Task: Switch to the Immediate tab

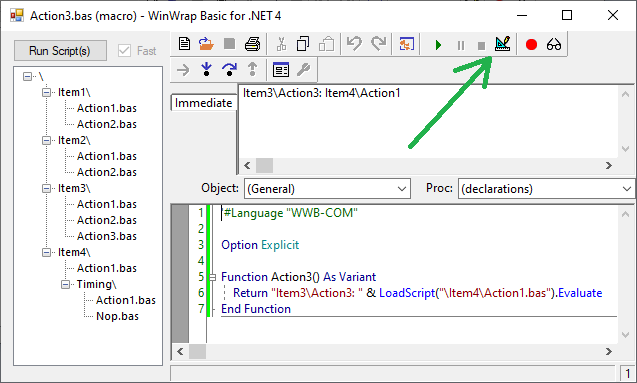Action: 203,103
